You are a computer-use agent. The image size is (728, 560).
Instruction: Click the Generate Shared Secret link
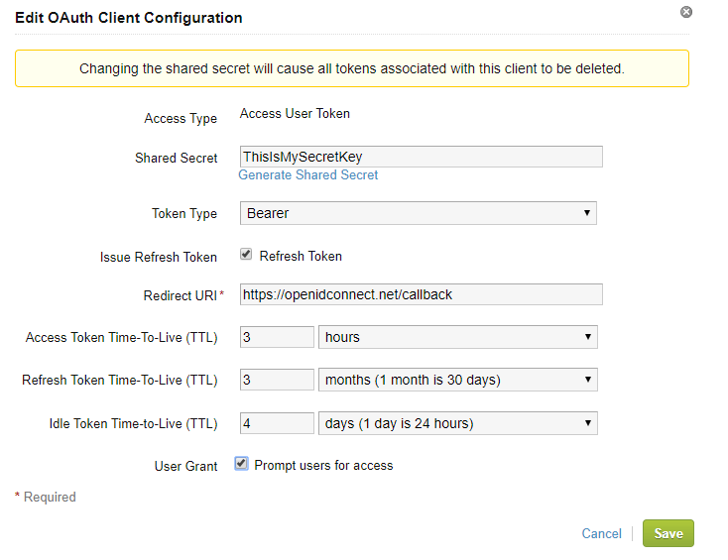pos(308,175)
